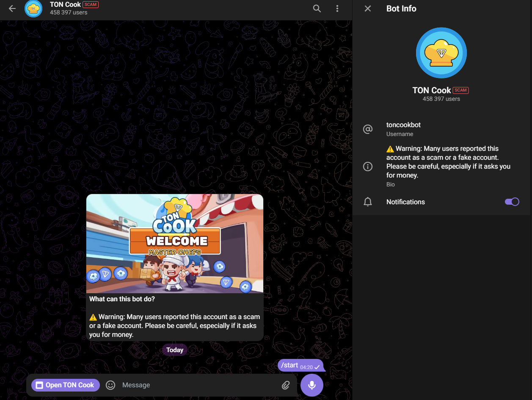Click the 'What can this bot do?' text
Screen dimensions: 532x400
[122, 299]
